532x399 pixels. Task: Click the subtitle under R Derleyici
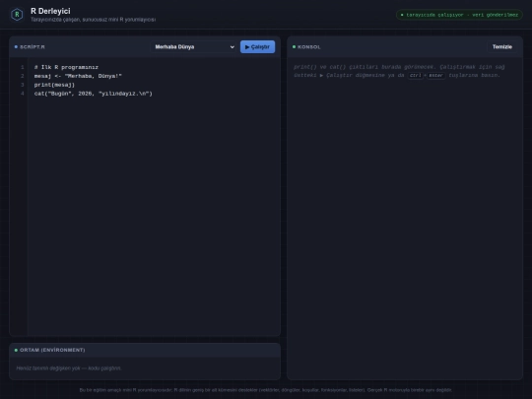tap(94, 20)
